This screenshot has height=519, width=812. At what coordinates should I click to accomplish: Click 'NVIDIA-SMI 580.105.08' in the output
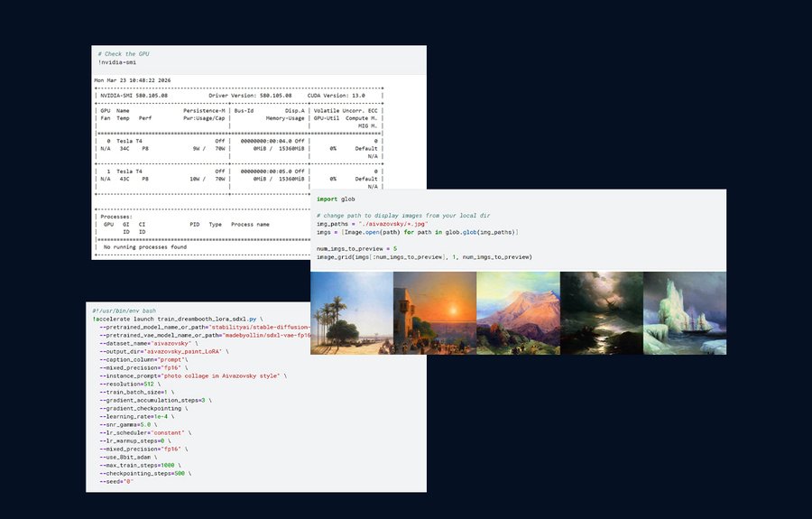(134, 96)
